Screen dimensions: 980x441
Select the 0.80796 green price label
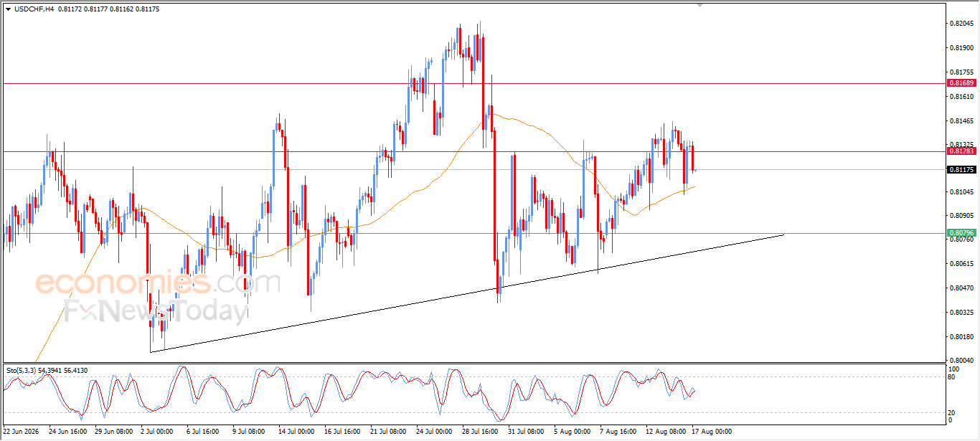pyautogui.click(x=961, y=233)
